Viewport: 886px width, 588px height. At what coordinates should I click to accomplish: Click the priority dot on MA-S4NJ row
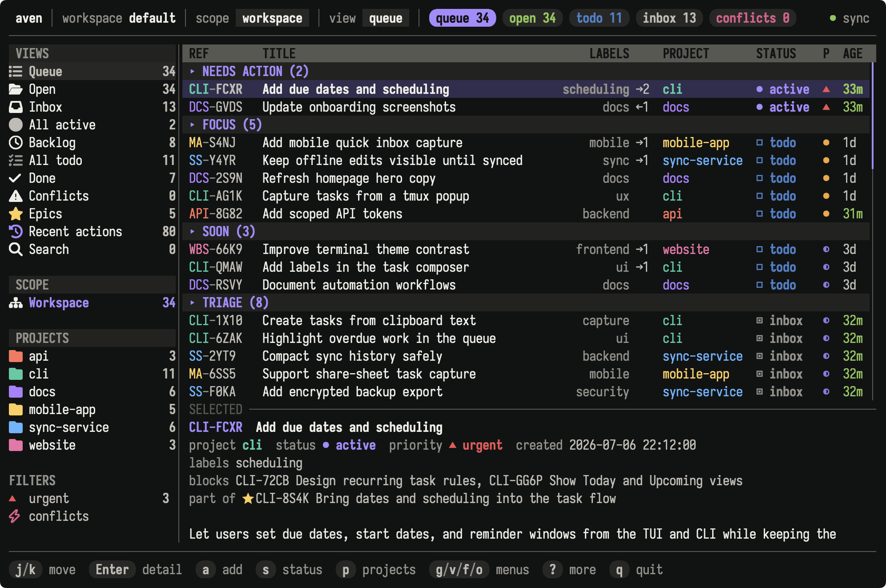coord(826,142)
